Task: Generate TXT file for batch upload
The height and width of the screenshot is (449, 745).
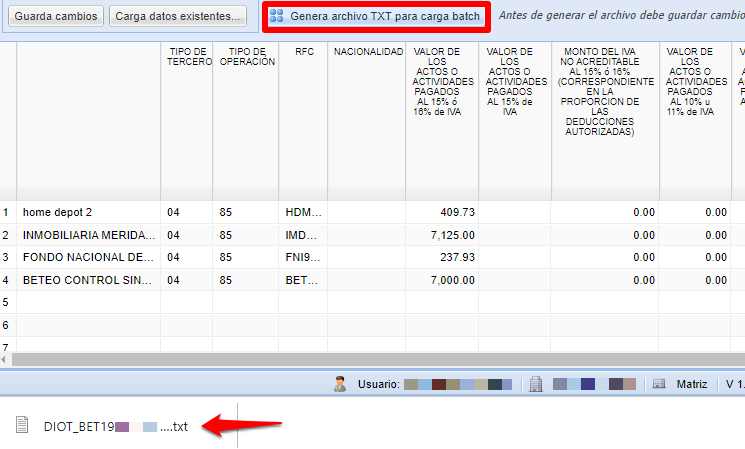Action: [376, 17]
